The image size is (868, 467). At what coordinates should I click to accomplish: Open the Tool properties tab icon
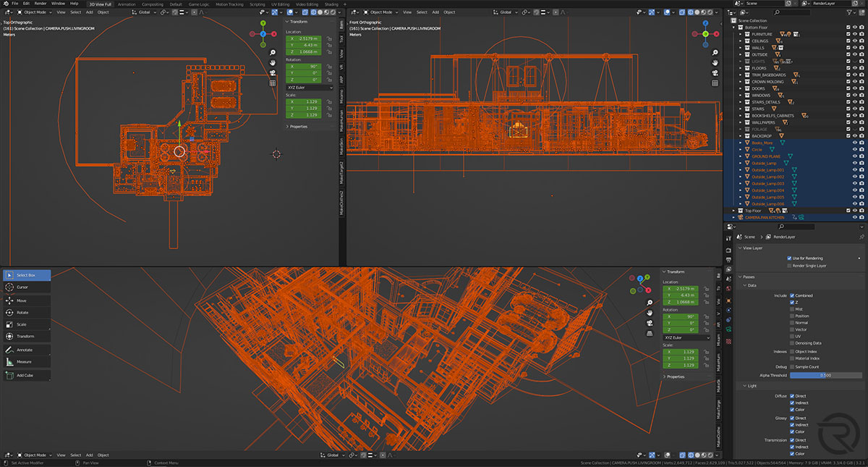728,237
